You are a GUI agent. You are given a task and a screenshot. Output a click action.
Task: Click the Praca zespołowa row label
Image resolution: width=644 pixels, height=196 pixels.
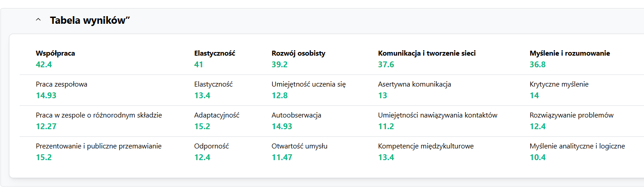tap(61, 84)
